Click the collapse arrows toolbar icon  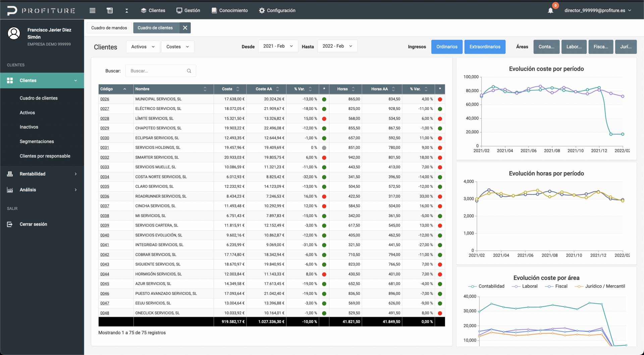click(x=127, y=10)
